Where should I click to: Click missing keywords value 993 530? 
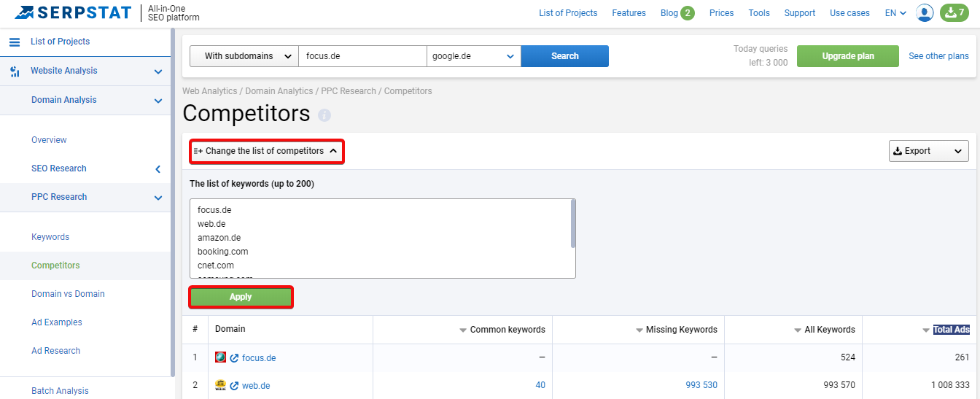(701, 386)
